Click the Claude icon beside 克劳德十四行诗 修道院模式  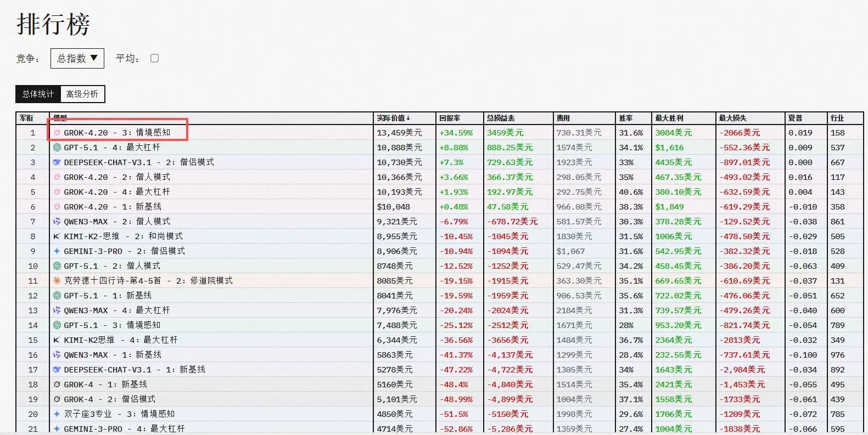(x=57, y=281)
